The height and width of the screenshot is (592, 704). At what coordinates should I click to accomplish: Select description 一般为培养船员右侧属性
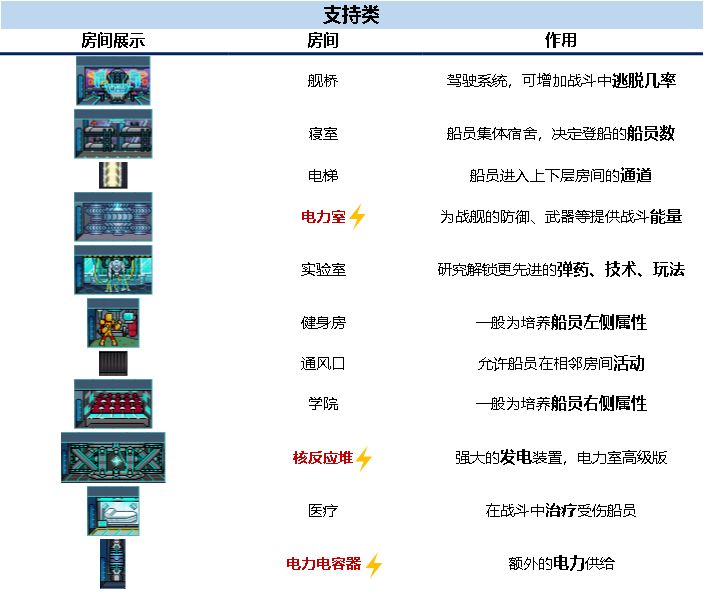(x=561, y=403)
